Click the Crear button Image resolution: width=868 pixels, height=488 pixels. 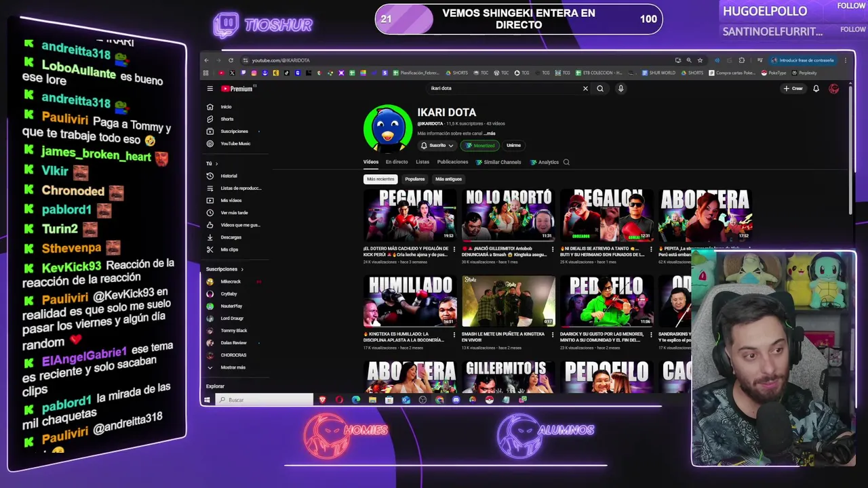click(x=793, y=89)
